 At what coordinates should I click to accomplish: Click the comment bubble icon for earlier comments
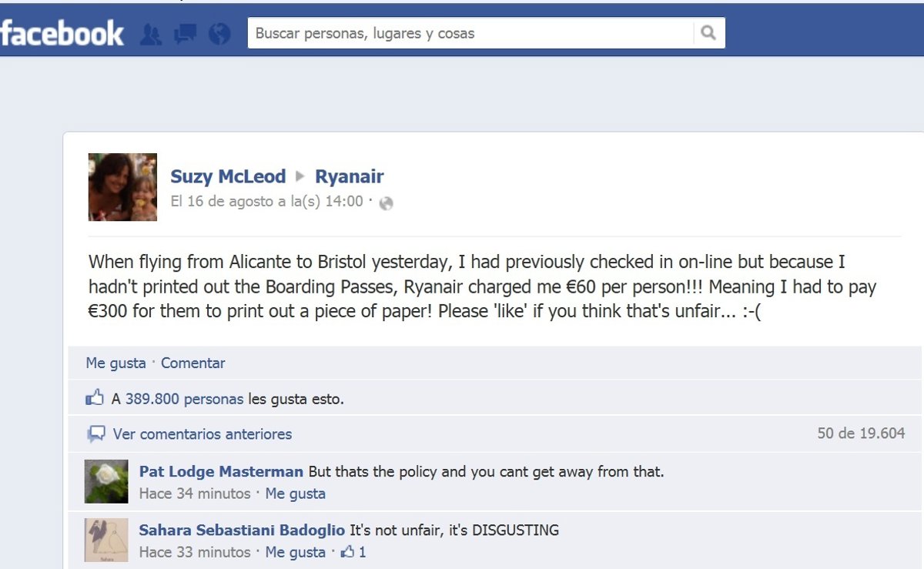click(96, 434)
